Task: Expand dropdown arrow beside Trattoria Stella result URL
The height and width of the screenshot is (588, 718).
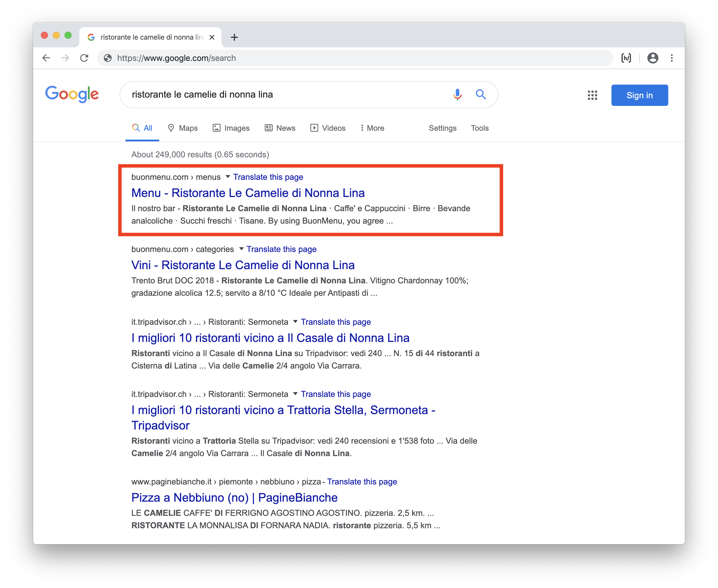Action: click(x=295, y=394)
